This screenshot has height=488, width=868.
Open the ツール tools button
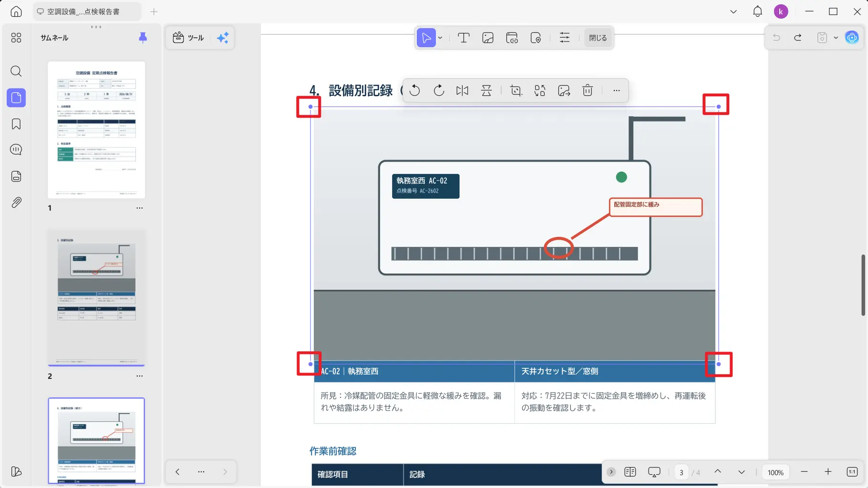point(188,38)
